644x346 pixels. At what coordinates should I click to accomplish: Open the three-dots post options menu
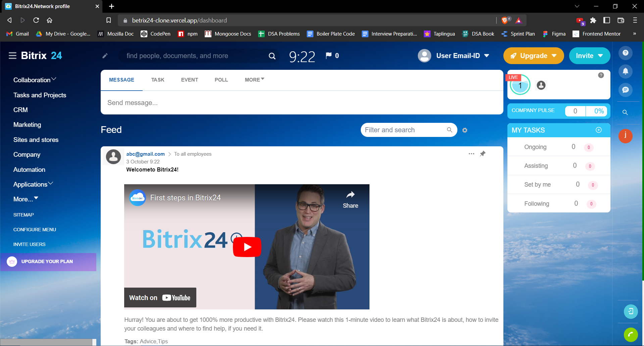pyautogui.click(x=472, y=154)
